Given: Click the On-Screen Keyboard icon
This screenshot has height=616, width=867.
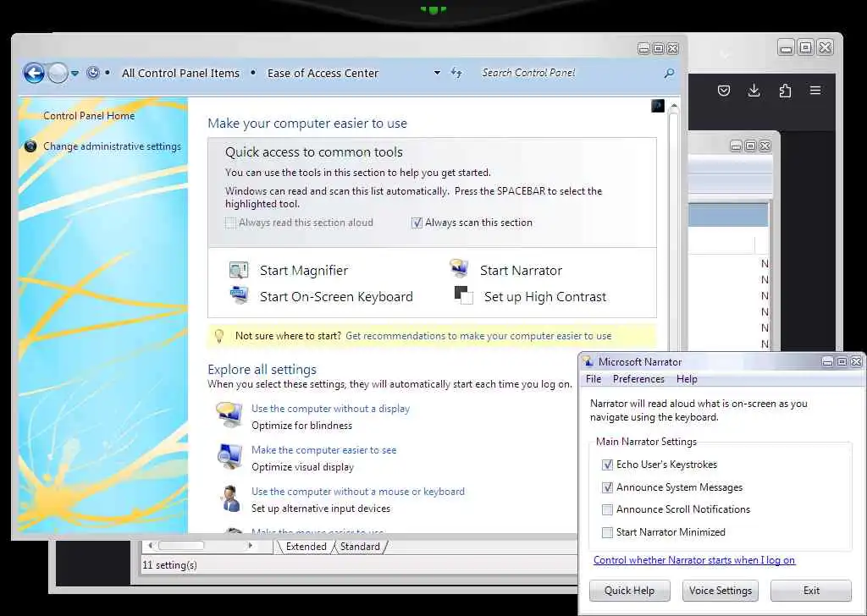Looking at the screenshot, I should tap(239, 294).
